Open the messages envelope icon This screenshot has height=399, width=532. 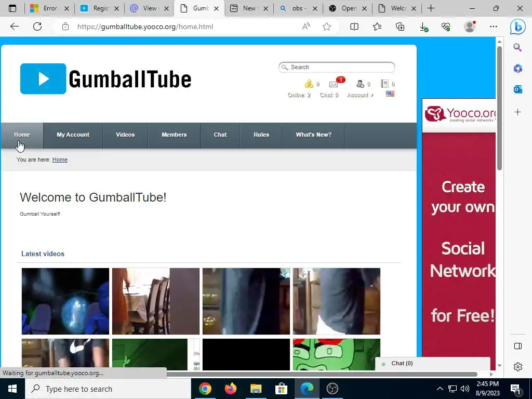click(x=334, y=84)
